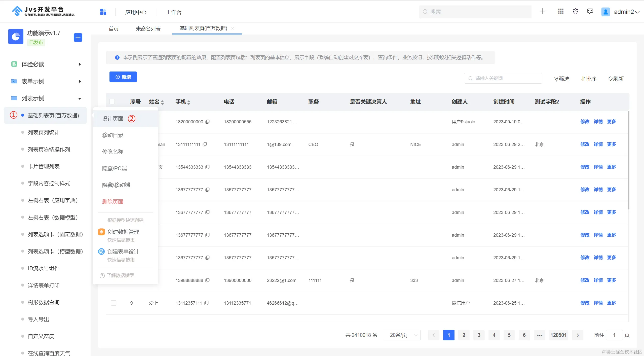Click 删除页面 in the context menu
Viewport: 644px width, 356px height.
tap(113, 202)
